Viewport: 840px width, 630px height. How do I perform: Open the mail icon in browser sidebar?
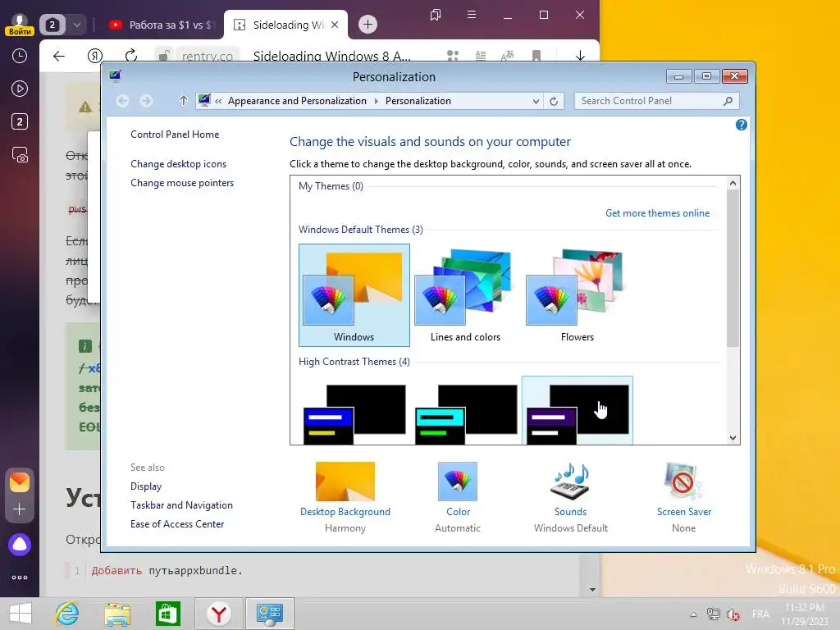(20, 482)
